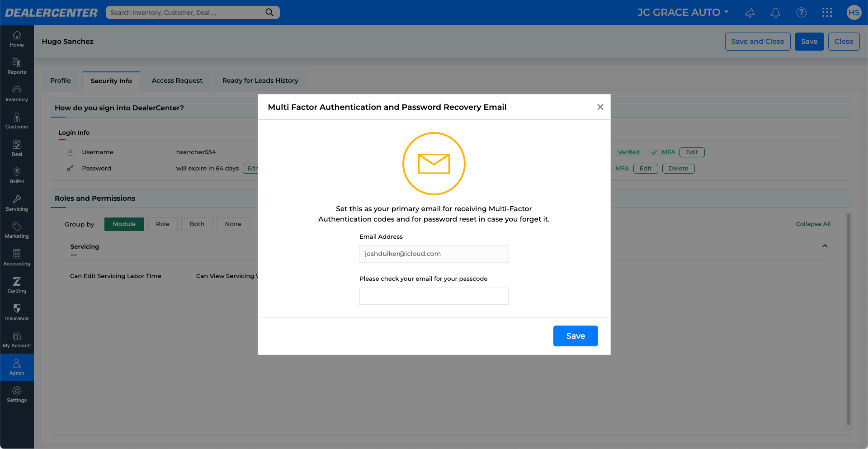
Task: Click the Hugo Sanchez page title
Action: click(x=68, y=42)
